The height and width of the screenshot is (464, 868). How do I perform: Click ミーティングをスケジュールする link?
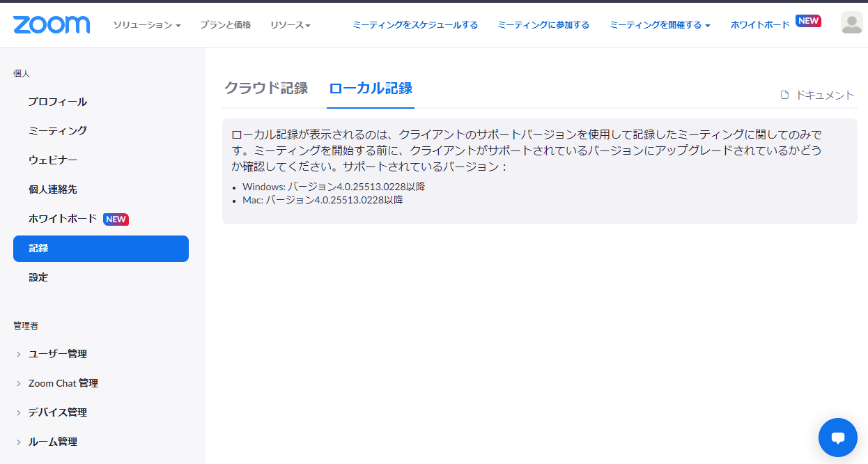pyautogui.click(x=415, y=25)
